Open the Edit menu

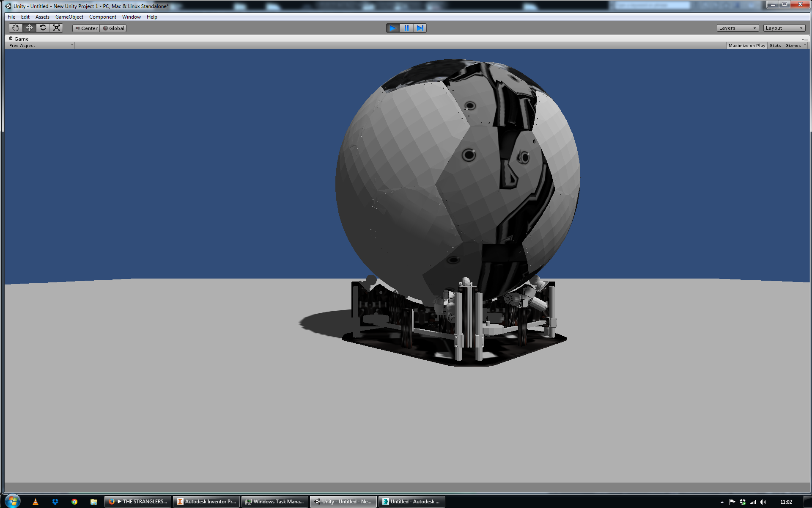pos(25,17)
